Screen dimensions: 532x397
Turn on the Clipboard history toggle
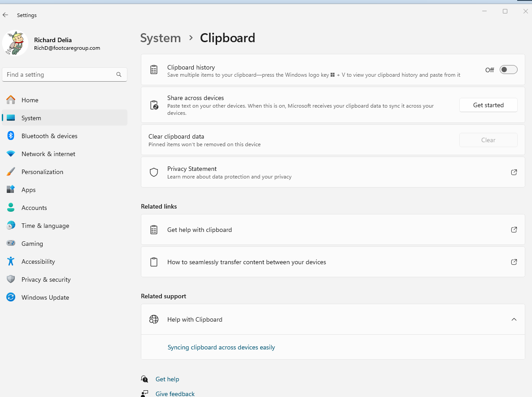click(x=508, y=70)
